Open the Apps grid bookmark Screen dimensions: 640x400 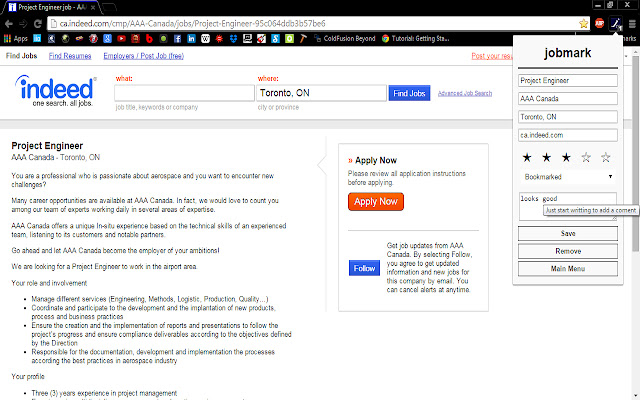[x=16, y=39]
